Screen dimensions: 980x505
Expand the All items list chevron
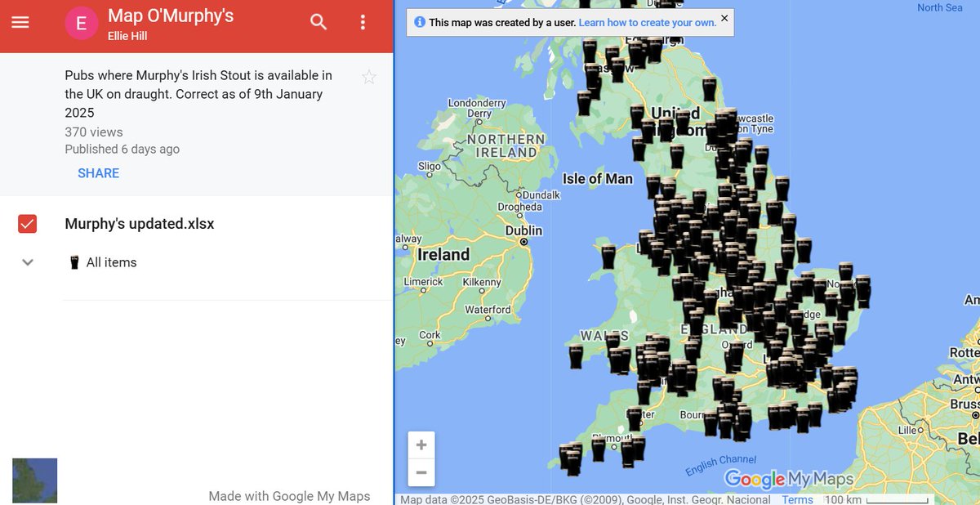(x=28, y=262)
